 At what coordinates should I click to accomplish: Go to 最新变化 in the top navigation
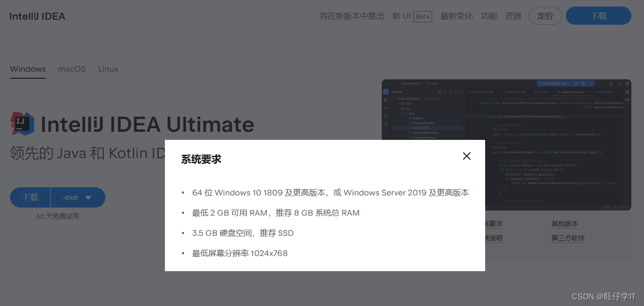coord(456,16)
